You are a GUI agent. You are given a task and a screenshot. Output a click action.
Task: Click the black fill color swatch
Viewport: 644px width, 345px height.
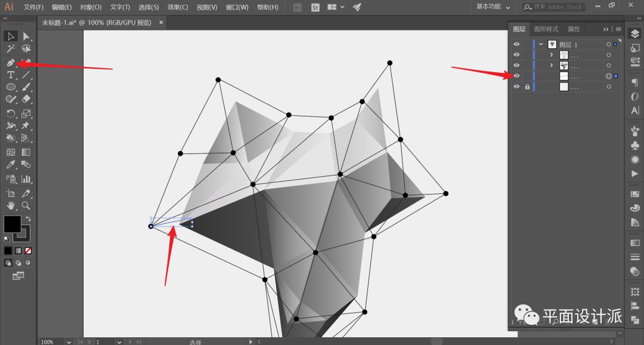pyautogui.click(x=12, y=224)
